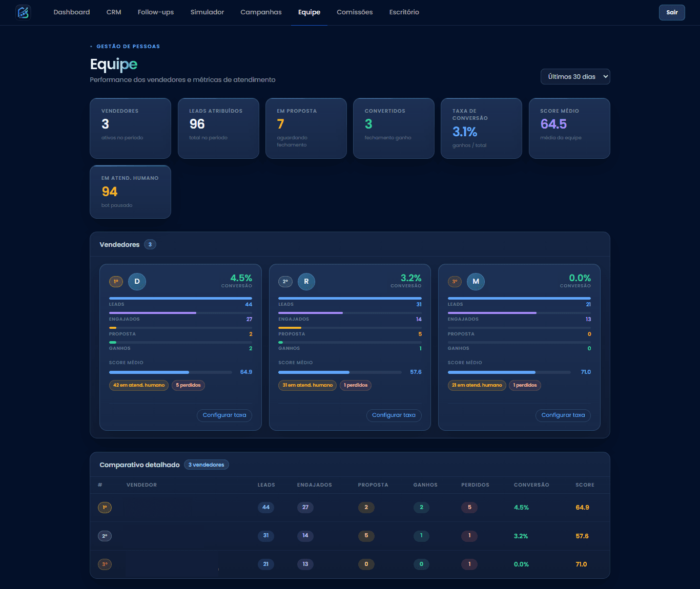Image resolution: width=700 pixels, height=589 pixels.
Task: Click Configurar taxa for seller M
Action: (563, 415)
